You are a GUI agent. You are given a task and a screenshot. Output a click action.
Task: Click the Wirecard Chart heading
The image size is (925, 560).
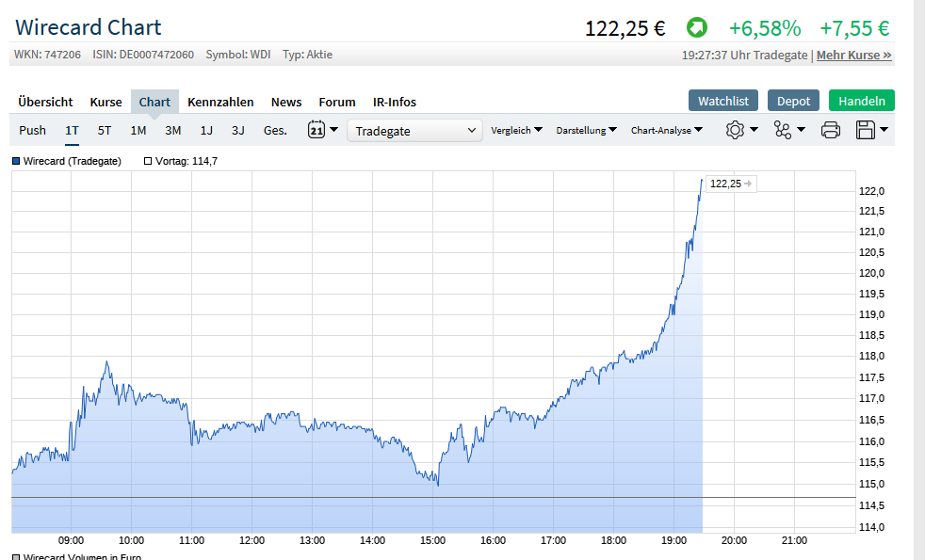click(x=89, y=27)
